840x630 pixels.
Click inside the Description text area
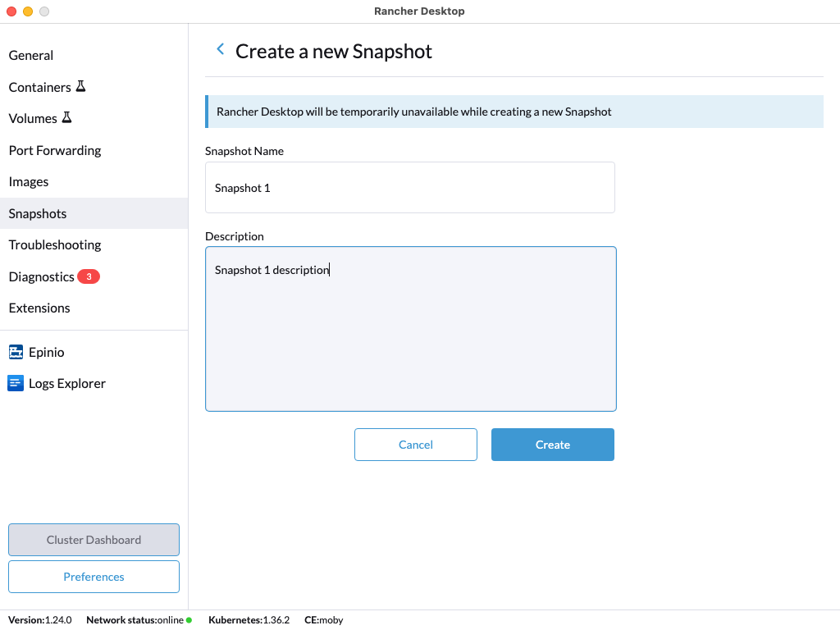[410, 329]
